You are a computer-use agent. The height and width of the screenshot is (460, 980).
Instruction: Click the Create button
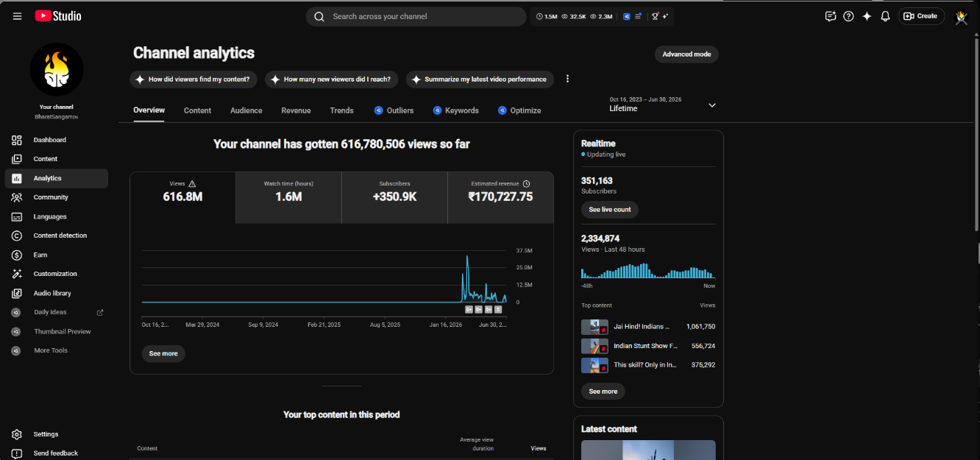click(x=921, y=16)
